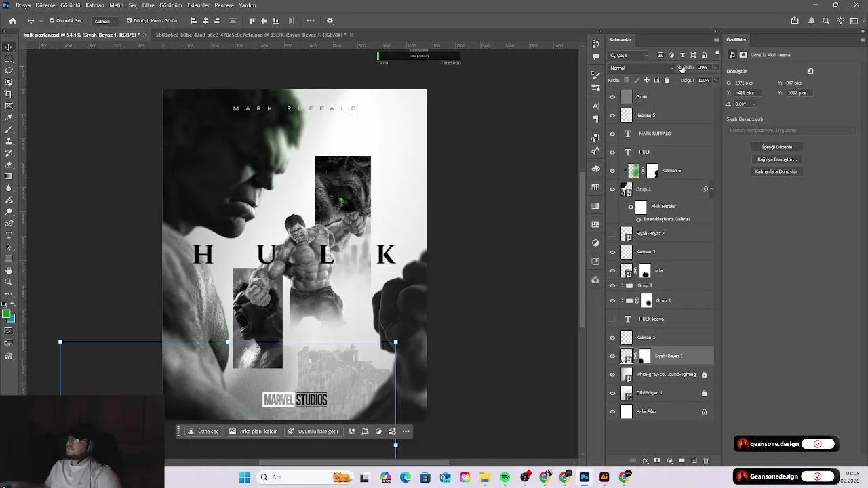This screenshot has width=868, height=488.
Task: Click the delete layer trash icon
Action: [x=706, y=461]
